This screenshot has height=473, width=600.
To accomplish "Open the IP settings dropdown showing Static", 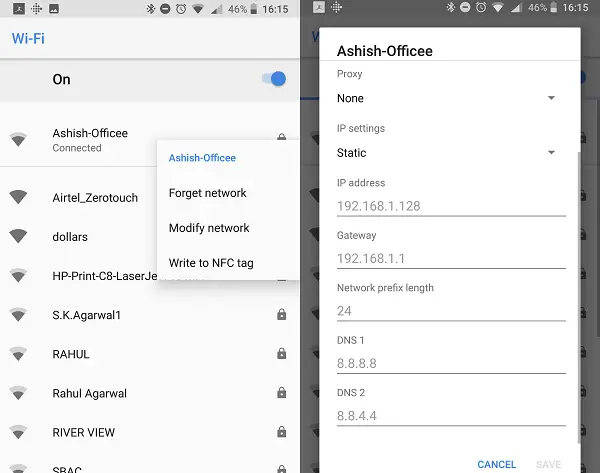I will (x=446, y=153).
